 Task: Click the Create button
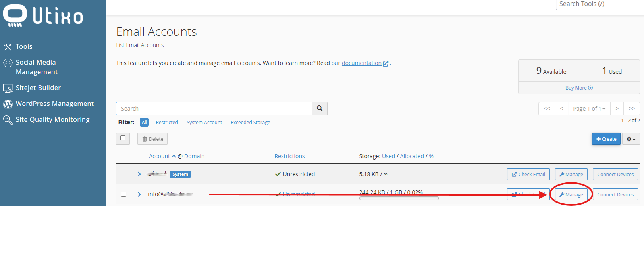tap(606, 139)
